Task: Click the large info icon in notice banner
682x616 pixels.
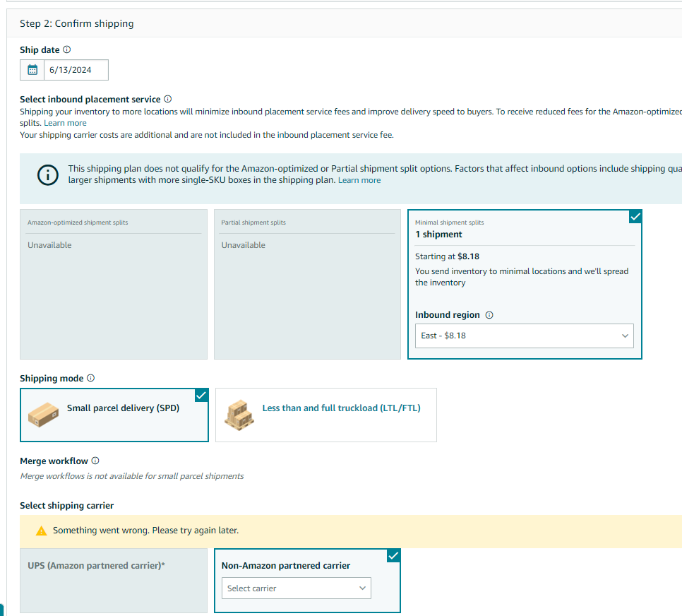Action: 48,174
